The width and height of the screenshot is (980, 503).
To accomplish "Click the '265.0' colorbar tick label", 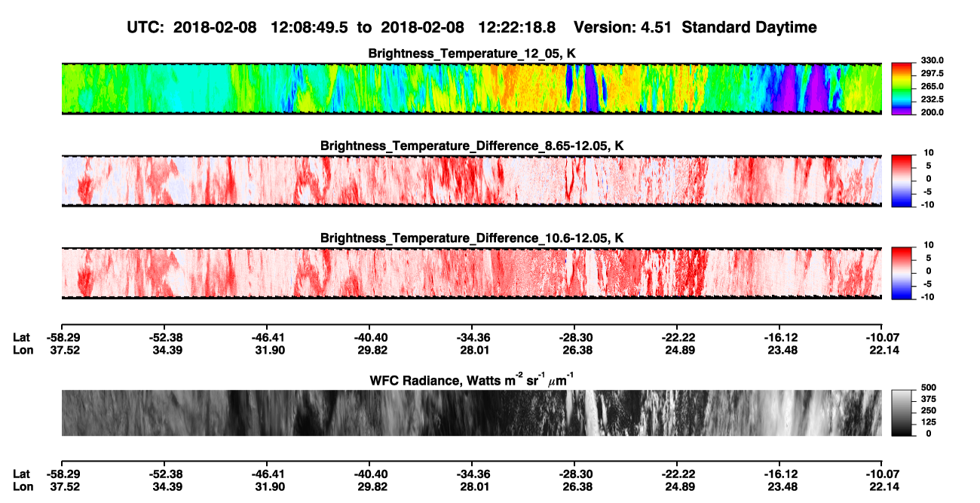I will click(x=932, y=87).
